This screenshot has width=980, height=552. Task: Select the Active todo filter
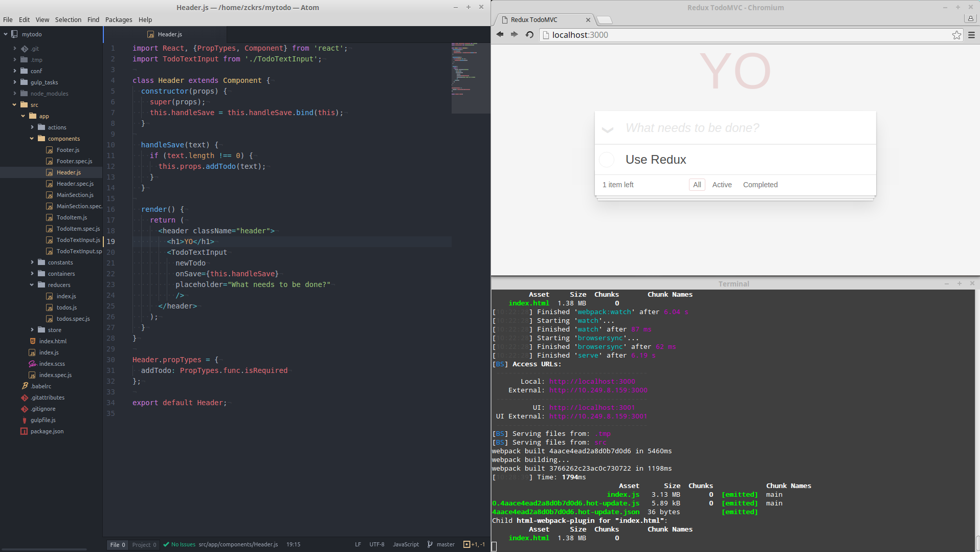tap(722, 185)
